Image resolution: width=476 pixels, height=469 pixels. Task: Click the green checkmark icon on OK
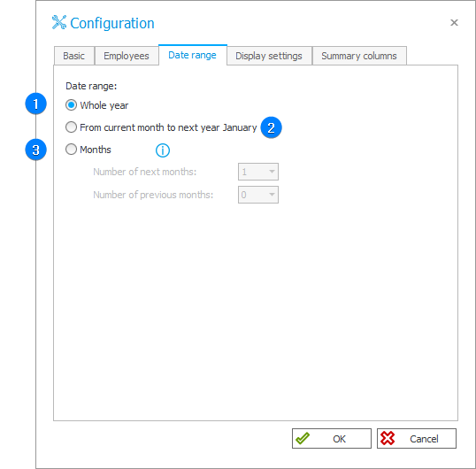[303, 438]
